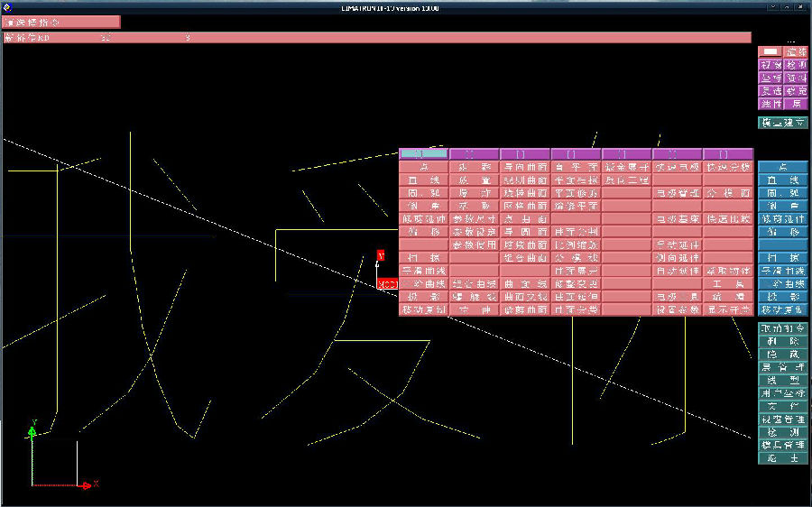Open 视窗管理 (View management) in the sidebar
The height and width of the screenshot is (507, 812).
782,419
